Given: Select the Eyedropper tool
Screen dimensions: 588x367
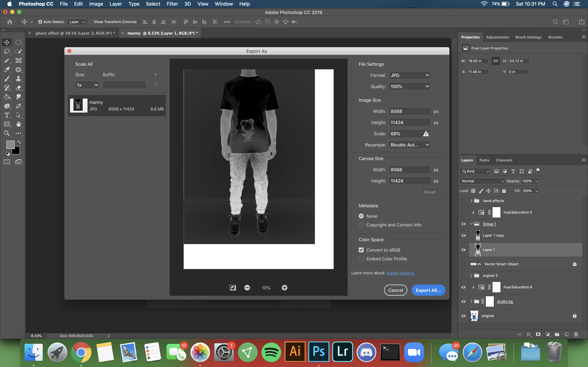Looking at the screenshot, I should pyautogui.click(x=7, y=70).
